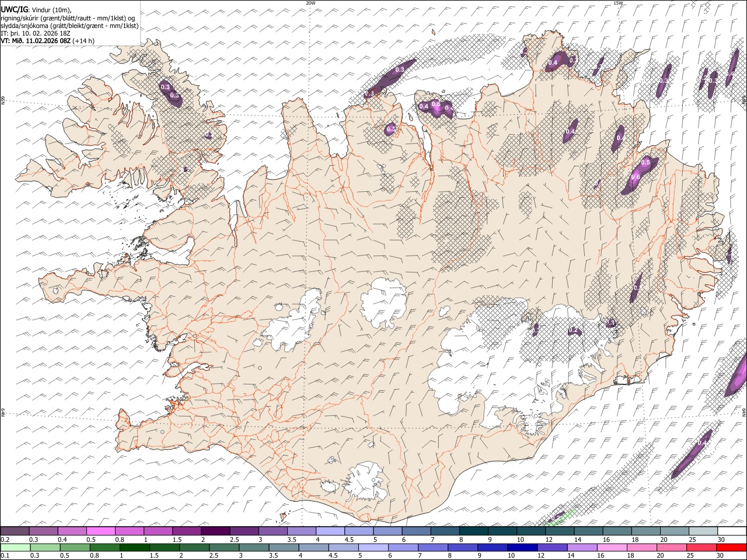
Task: Click the '3.5' value label under the lower scale
Action: tap(274, 555)
